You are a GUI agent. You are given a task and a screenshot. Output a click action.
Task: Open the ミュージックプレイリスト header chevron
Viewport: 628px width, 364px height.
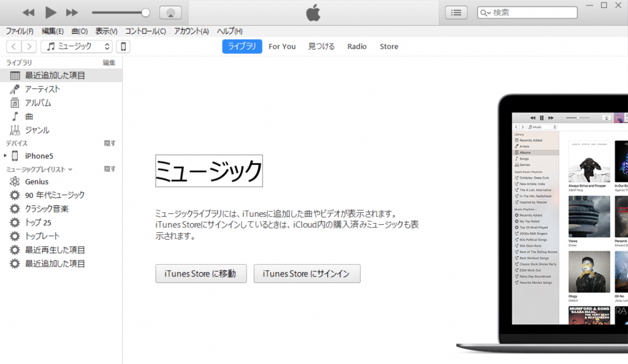coord(71,170)
